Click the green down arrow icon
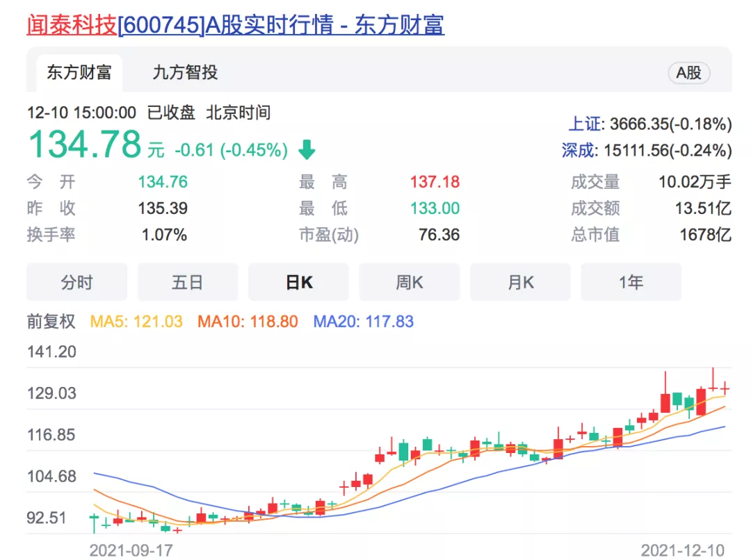This screenshot has width=751, height=560. click(307, 149)
